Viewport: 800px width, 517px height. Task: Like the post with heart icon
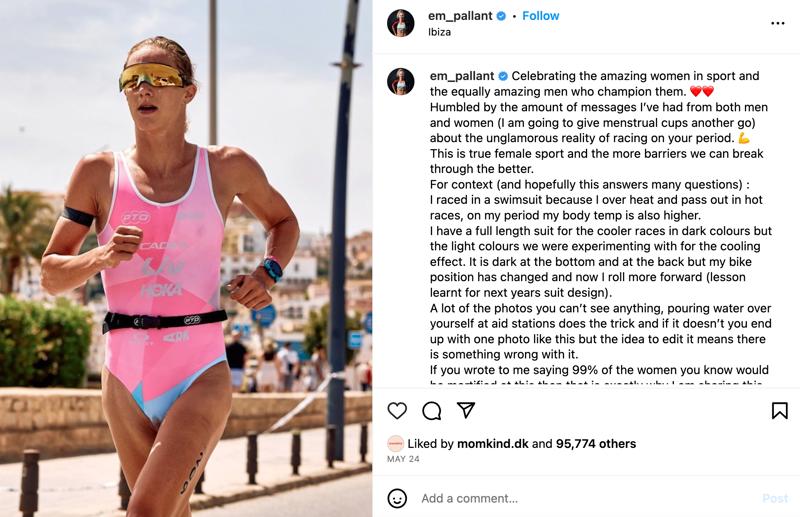(x=397, y=411)
